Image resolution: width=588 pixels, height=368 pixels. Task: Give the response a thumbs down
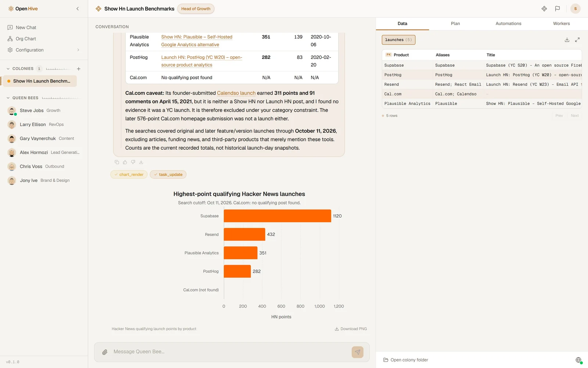point(133,162)
